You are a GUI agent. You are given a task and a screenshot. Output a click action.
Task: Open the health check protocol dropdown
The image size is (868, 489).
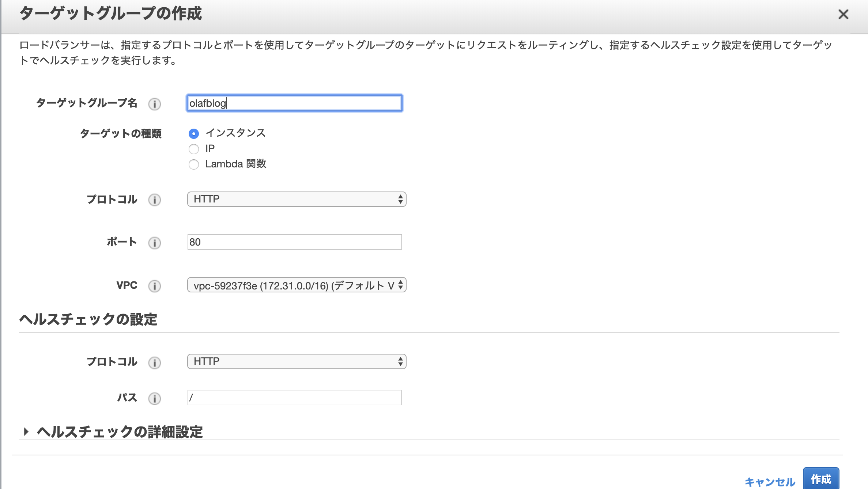[x=296, y=362]
